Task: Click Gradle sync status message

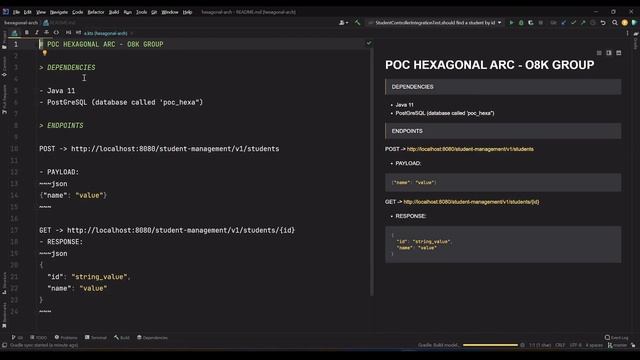Action: pos(44,345)
